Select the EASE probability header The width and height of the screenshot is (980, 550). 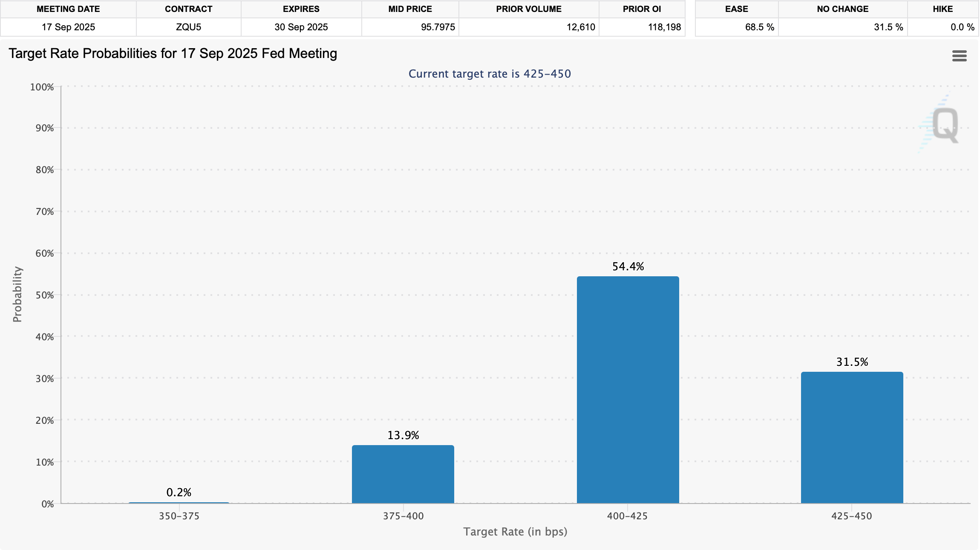(736, 9)
